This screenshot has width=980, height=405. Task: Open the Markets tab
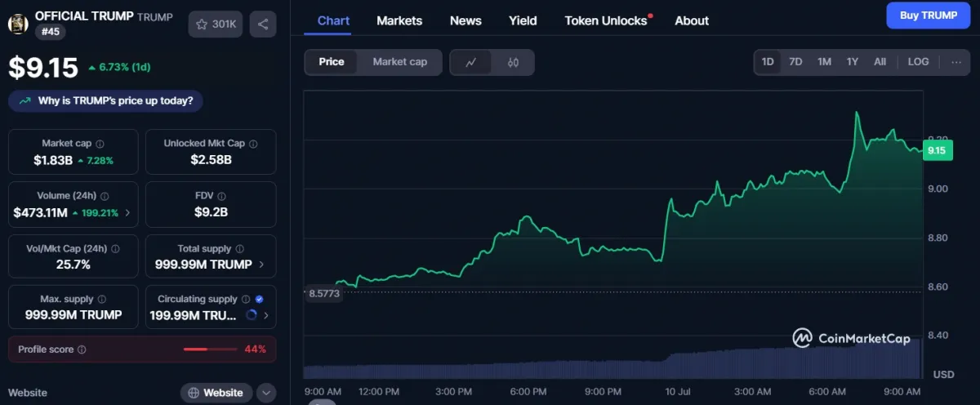click(x=399, y=20)
